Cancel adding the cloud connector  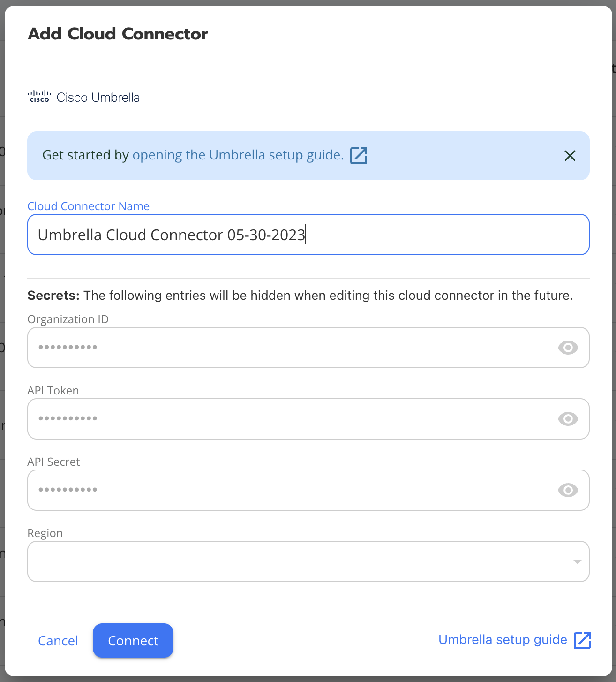[58, 641]
